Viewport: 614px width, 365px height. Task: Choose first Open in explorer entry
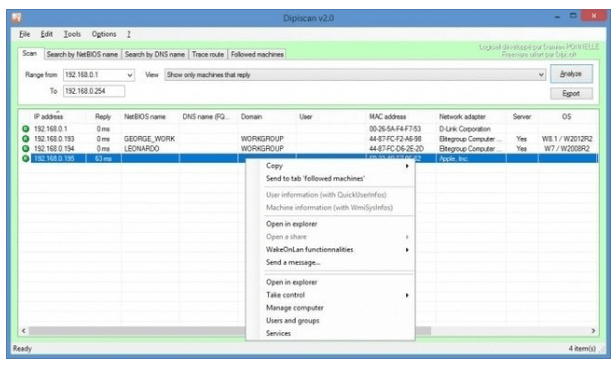291,224
